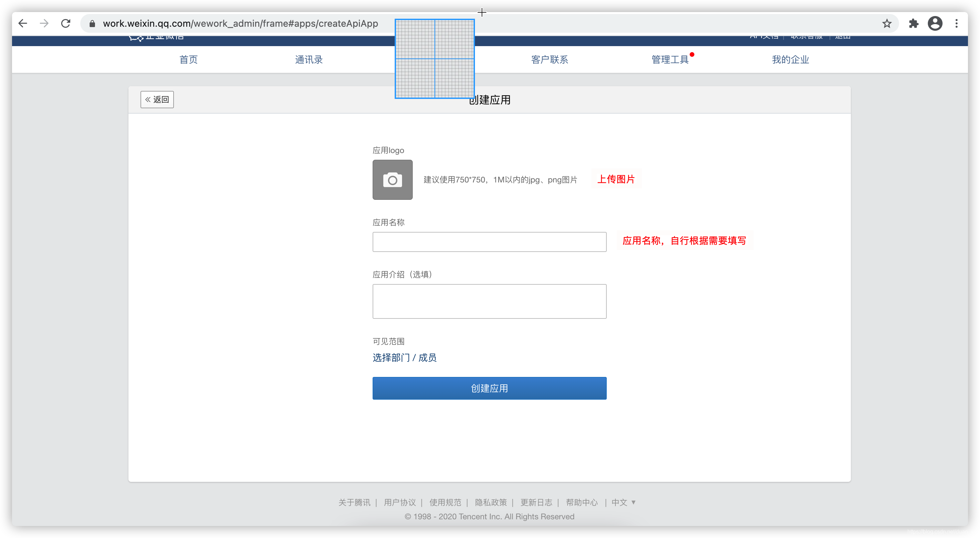Image resolution: width=980 pixels, height=538 pixels.
Task: Click the 建议使用750*750 hint text
Action: click(500, 179)
